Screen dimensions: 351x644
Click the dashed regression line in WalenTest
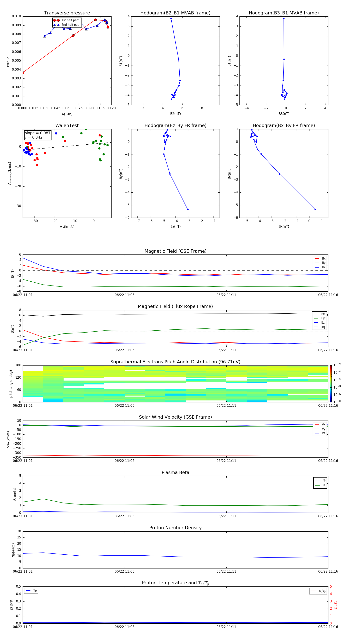coord(67,146)
